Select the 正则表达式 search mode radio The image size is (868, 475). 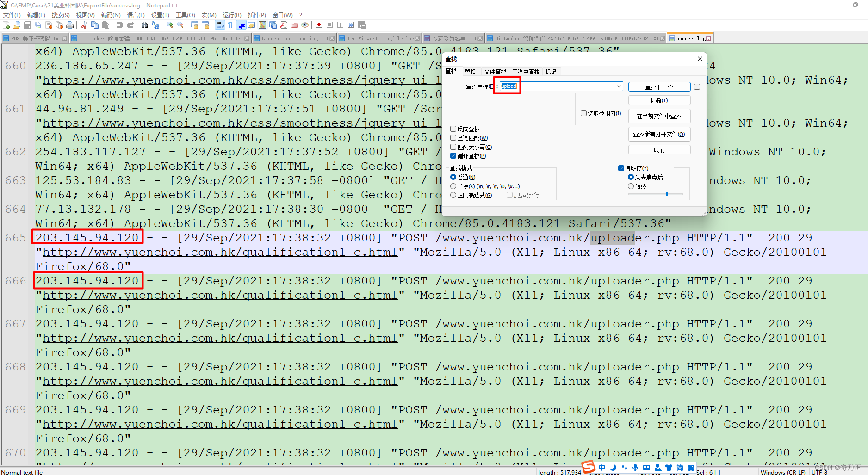(453, 195)
